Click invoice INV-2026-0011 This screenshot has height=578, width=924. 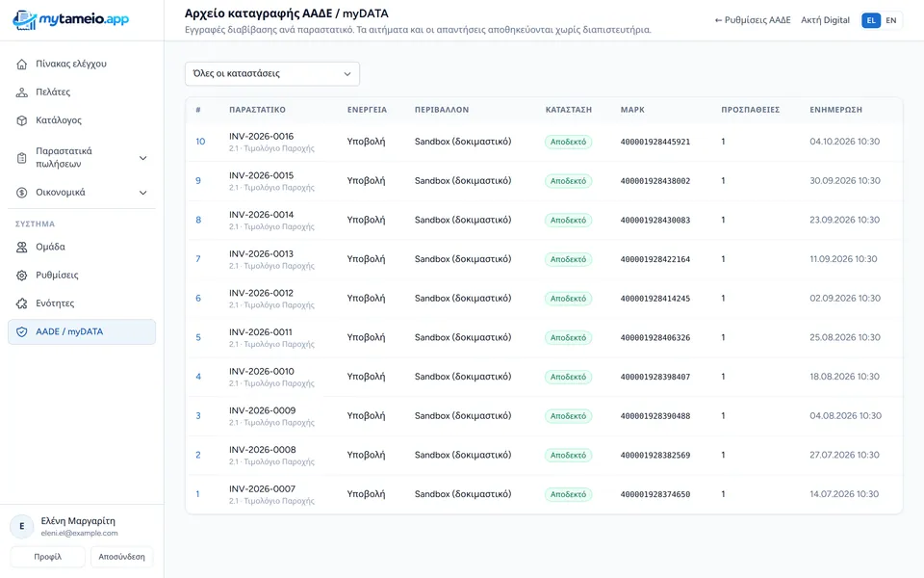click(x=261, y=332)
